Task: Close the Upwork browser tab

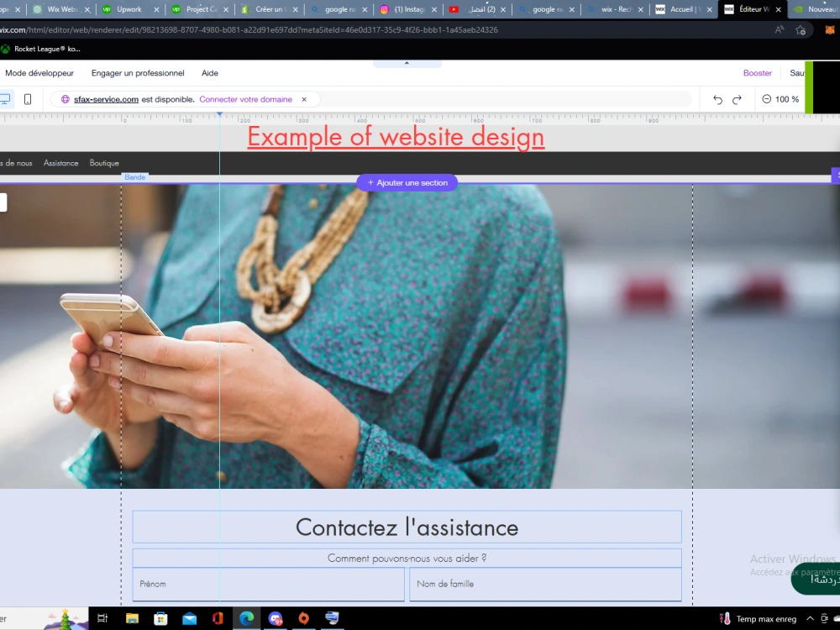Action: pyautogui.click(x=156, y=9)
